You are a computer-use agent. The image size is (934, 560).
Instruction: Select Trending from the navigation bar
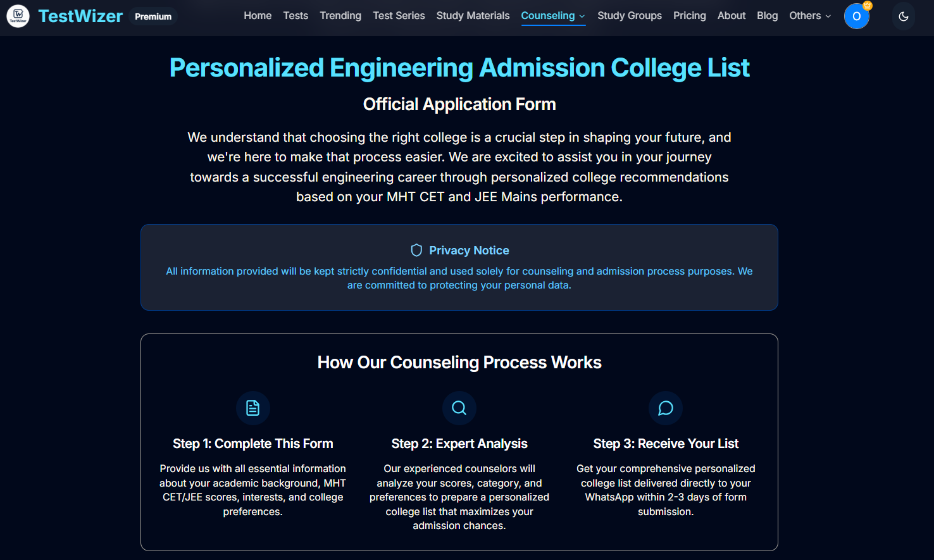pos(340,15)
